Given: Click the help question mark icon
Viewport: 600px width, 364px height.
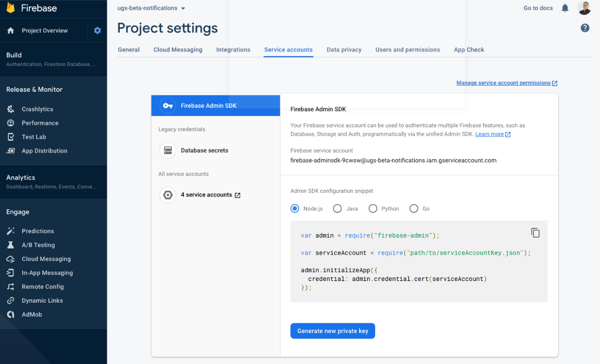Looking at the screenshot, I should [x=585, y=28].
